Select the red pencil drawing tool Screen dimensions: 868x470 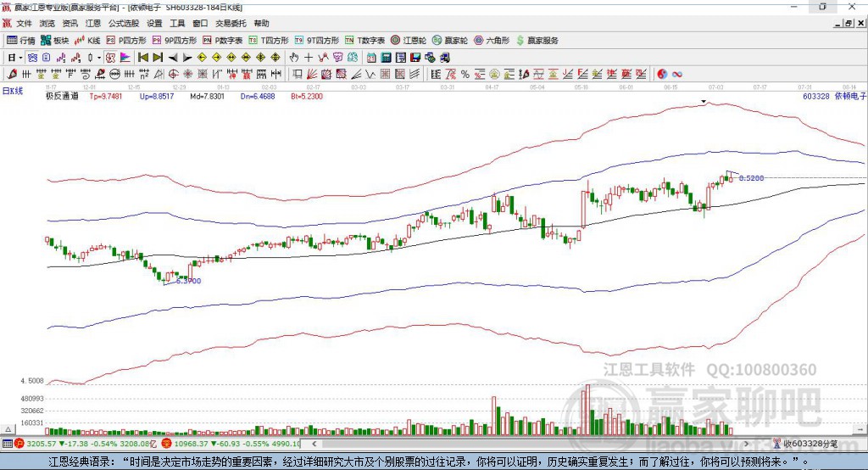pyautogui.click(x=12, y=74)
